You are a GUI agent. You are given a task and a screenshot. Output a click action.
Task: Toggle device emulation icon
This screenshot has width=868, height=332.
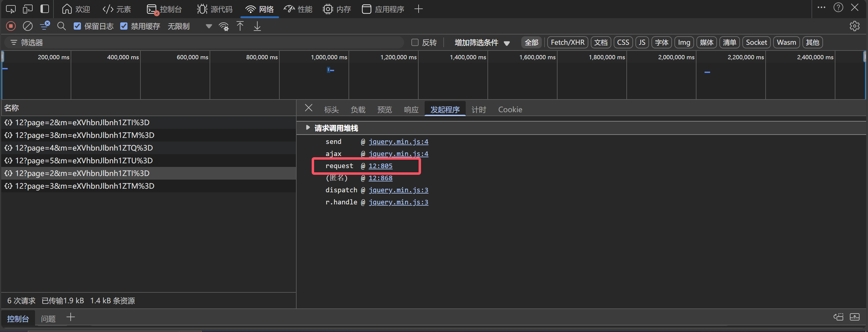pos(27,9)
